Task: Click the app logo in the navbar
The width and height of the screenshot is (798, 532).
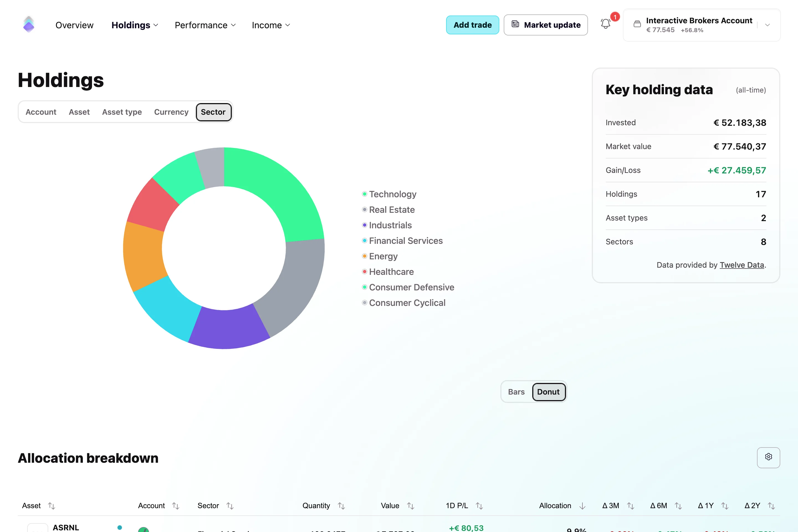Action: (x=29, y=24)
